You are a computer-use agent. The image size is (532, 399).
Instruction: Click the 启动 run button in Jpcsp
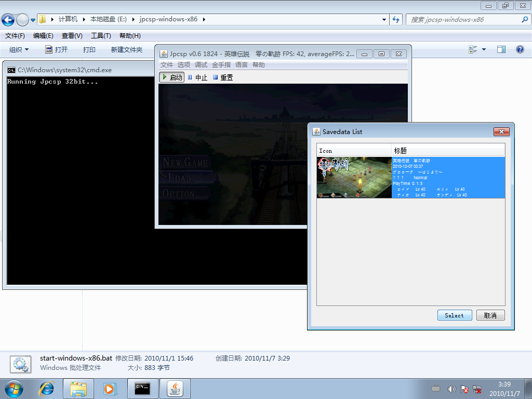click(172, 77)
